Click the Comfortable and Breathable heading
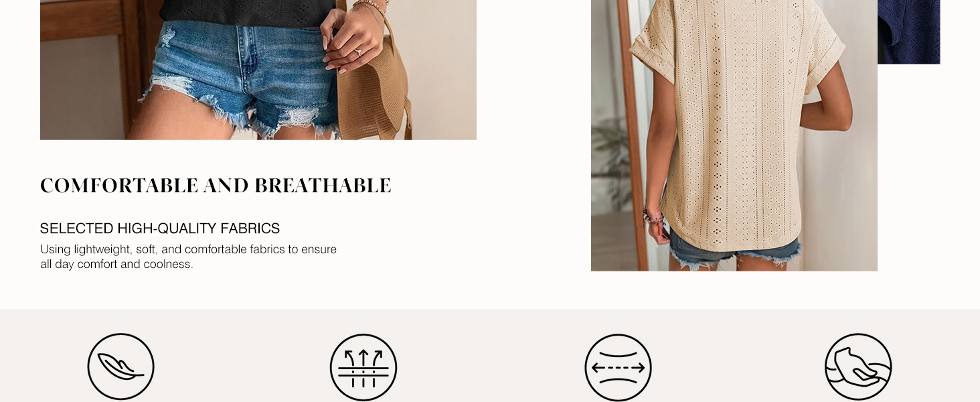Viewport: 980px width, 402px height. (x=216, y=186)
